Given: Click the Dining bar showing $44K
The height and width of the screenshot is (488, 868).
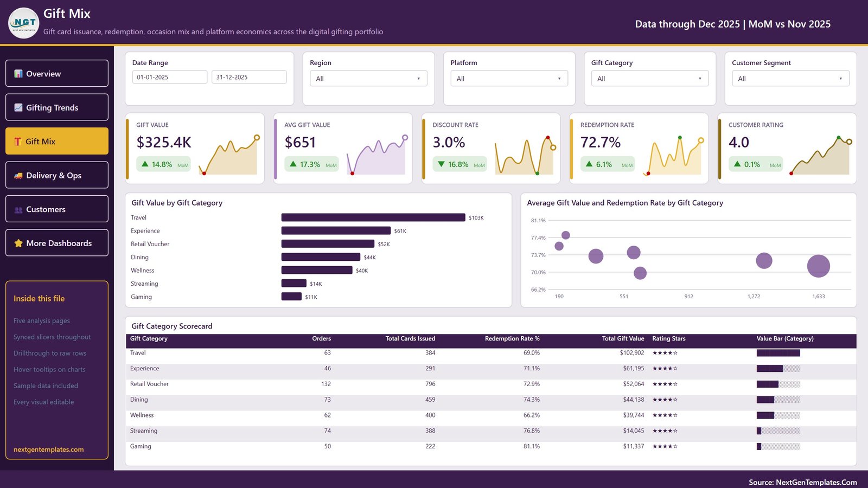Looking at the screenshot, I should click(321, 257).
